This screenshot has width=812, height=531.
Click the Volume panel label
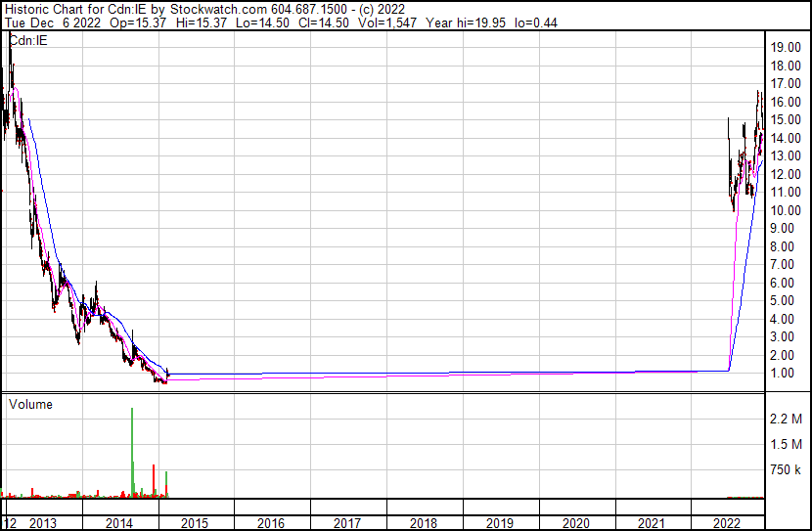tap(30, 405)
